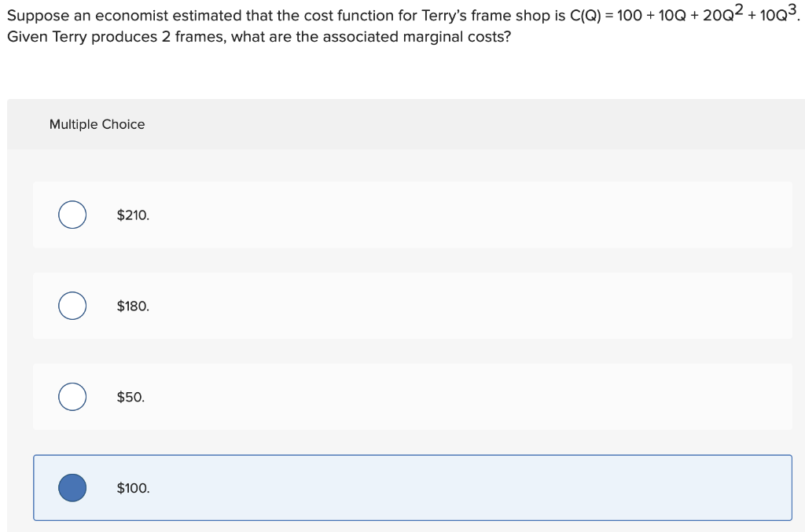Click the $210 answer label text
This screenshot has height=532, width=805.
(x=132, y=214)
